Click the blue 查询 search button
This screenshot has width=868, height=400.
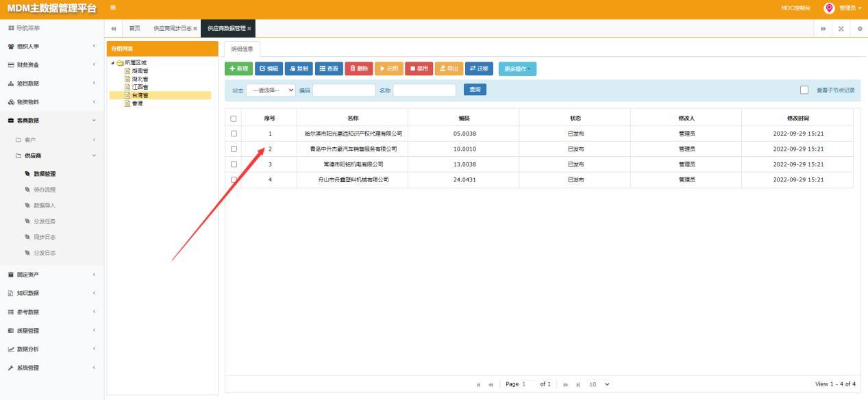coord(475,90)
